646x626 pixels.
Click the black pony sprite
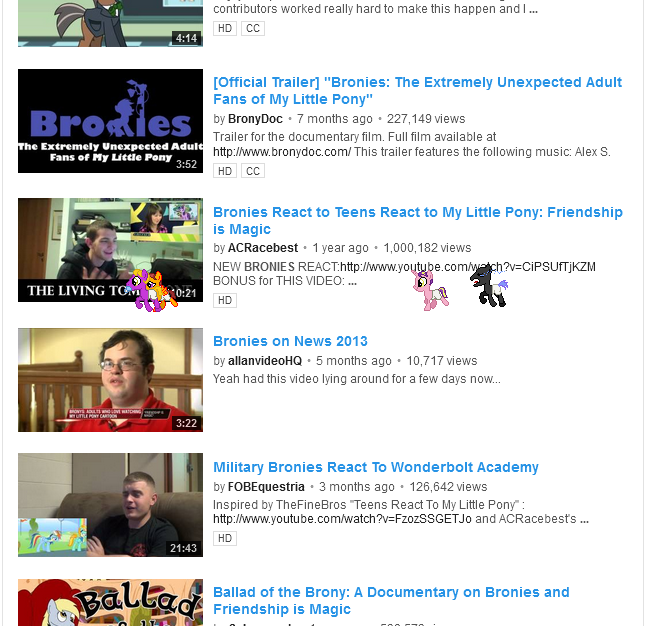tap(489, 286)
